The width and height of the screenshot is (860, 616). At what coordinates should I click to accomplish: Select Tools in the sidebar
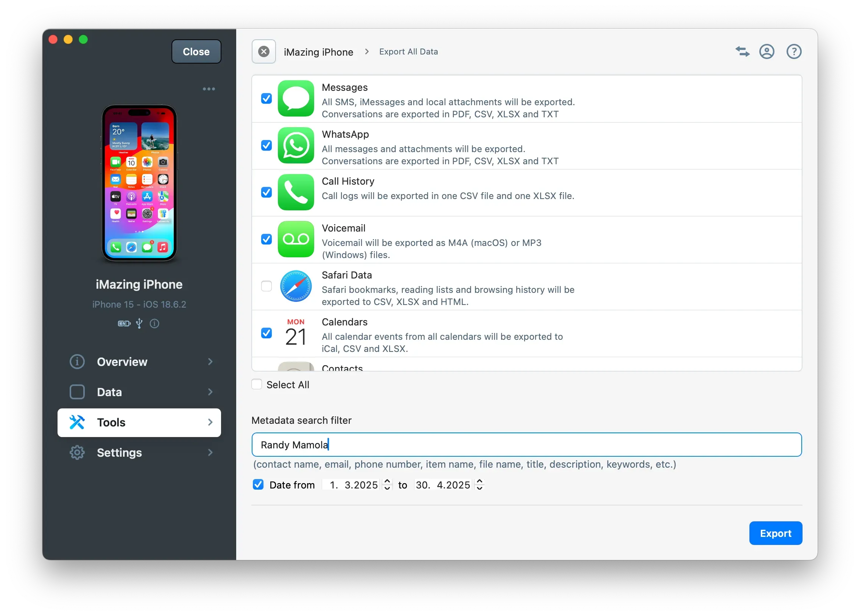pyautogui.click(x=140, y=422)
